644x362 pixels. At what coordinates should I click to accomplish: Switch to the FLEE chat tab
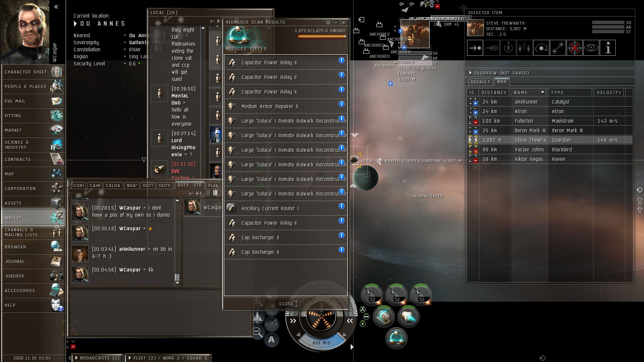(x=214, y=186)
